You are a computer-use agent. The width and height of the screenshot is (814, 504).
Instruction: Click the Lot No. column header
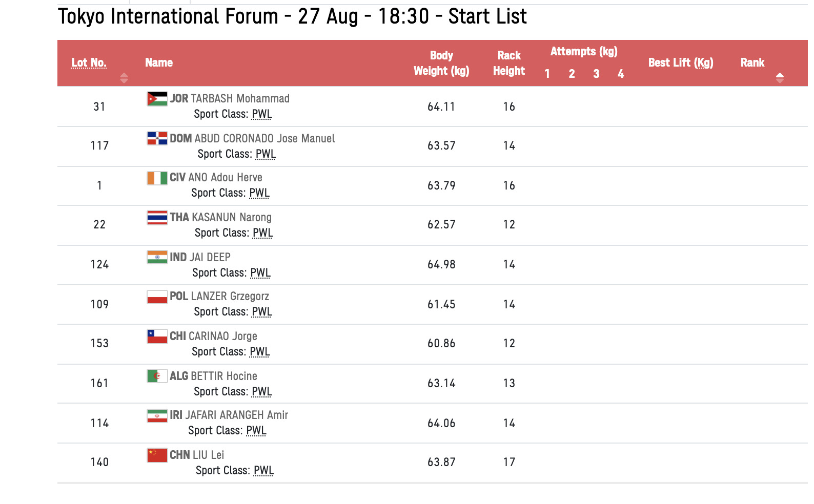pos(89,63)
